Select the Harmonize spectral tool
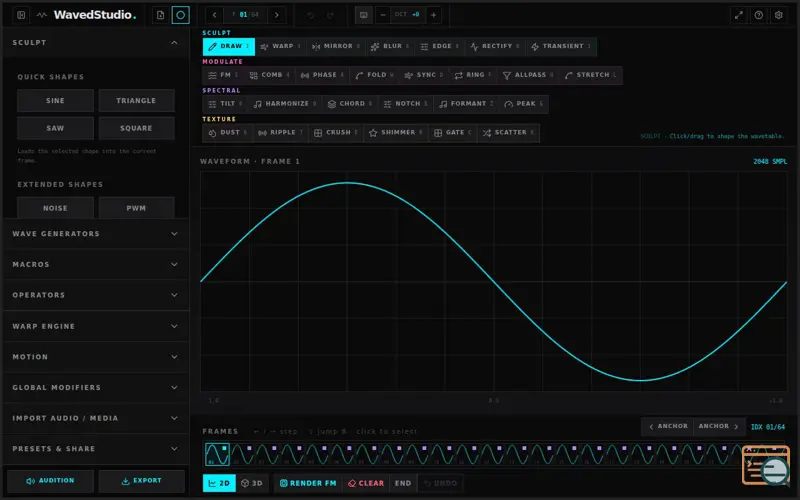Viewport: 800px width, 500px height. click(x=285, y=104)
